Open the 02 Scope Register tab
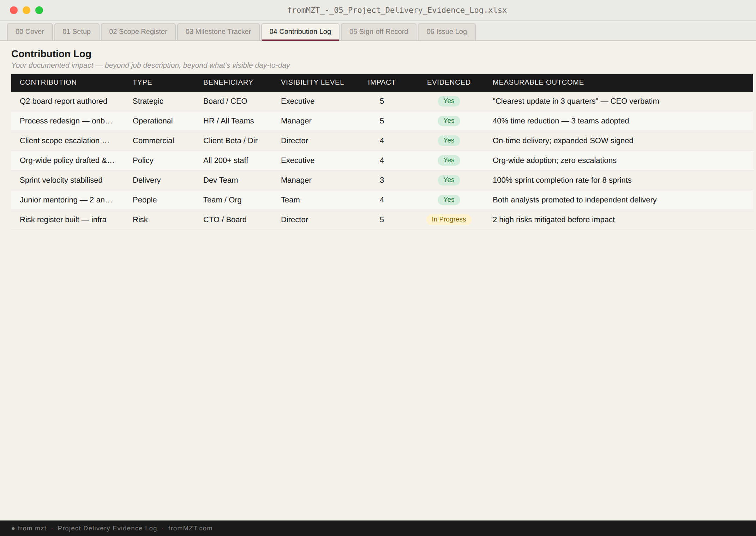The height and width of the screenshot is (536, 756). tap(138, 32)
